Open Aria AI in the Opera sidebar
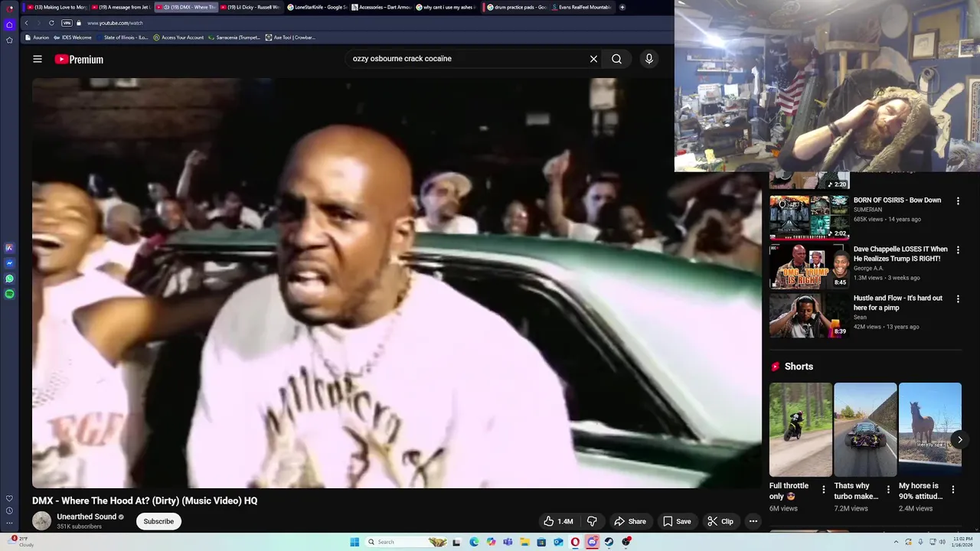The width and height of the screenshot is (980, 551). 9,248
